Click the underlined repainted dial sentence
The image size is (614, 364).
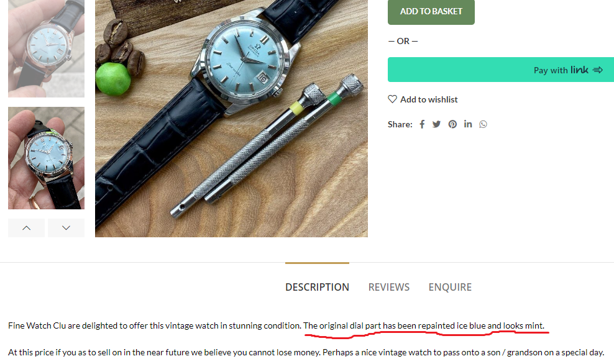[x=424, y=325]
